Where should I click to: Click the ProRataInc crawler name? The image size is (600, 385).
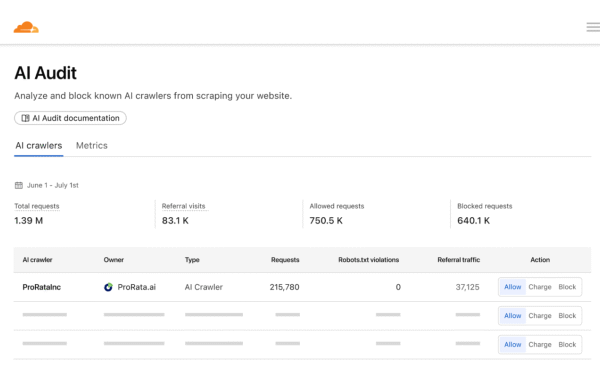tap(41, 287)
